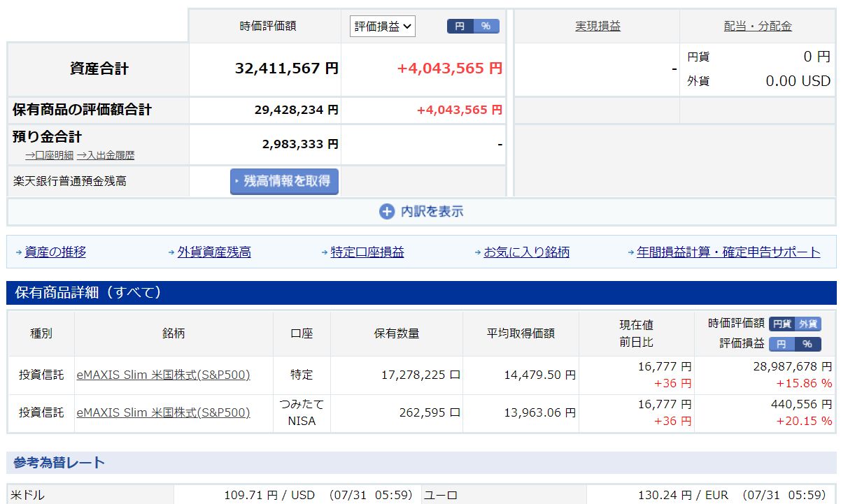Screen dimensions: 841x504
Task: Click the plus icon beside 内訳を表示
Action: pos(387,212)
